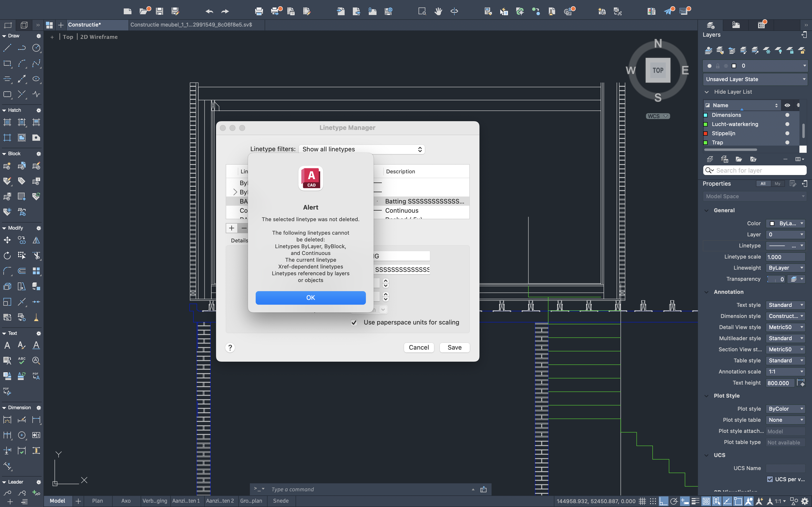Open the Plot/Print tool
The height and width of the screenshot is (507, 812).
[x=259, y=11]
